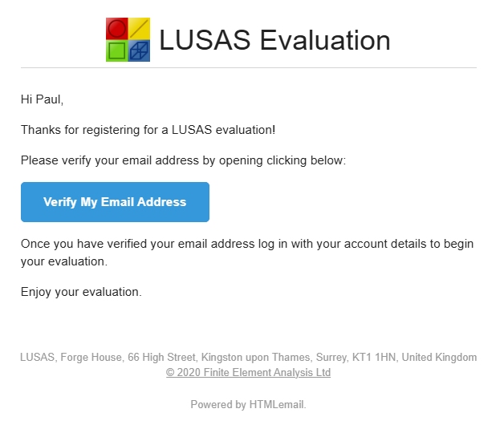
Task: Click the Please verify your email address line
Action: coord(183,160)
